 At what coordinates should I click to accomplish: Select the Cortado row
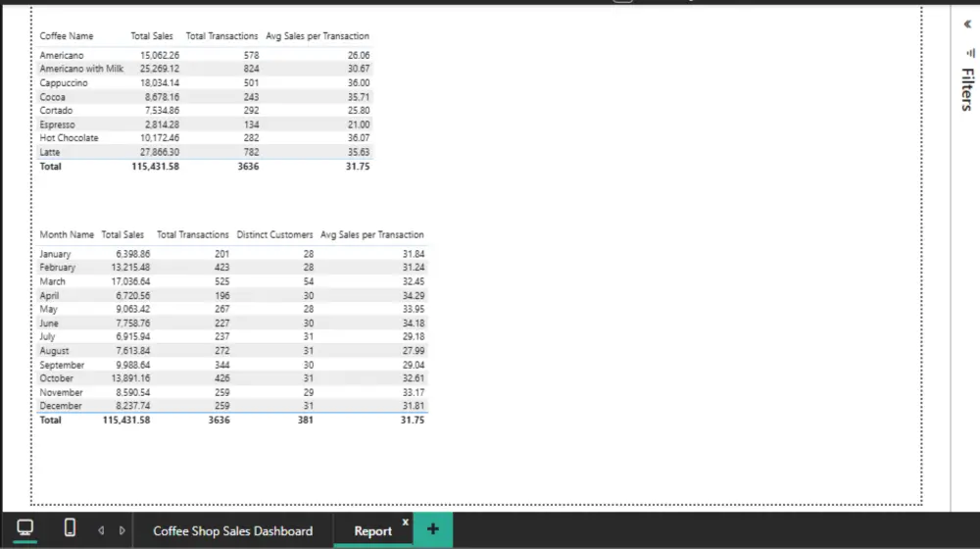205,110
